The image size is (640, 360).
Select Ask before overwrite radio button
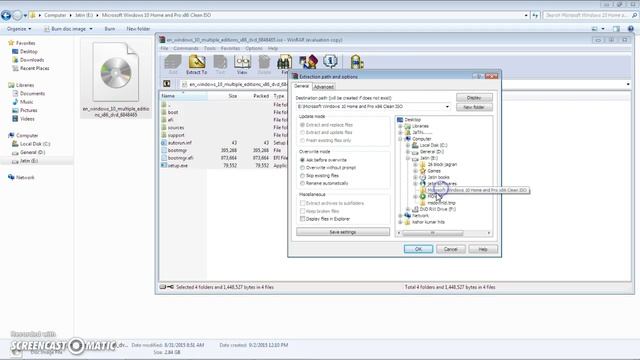302,160
